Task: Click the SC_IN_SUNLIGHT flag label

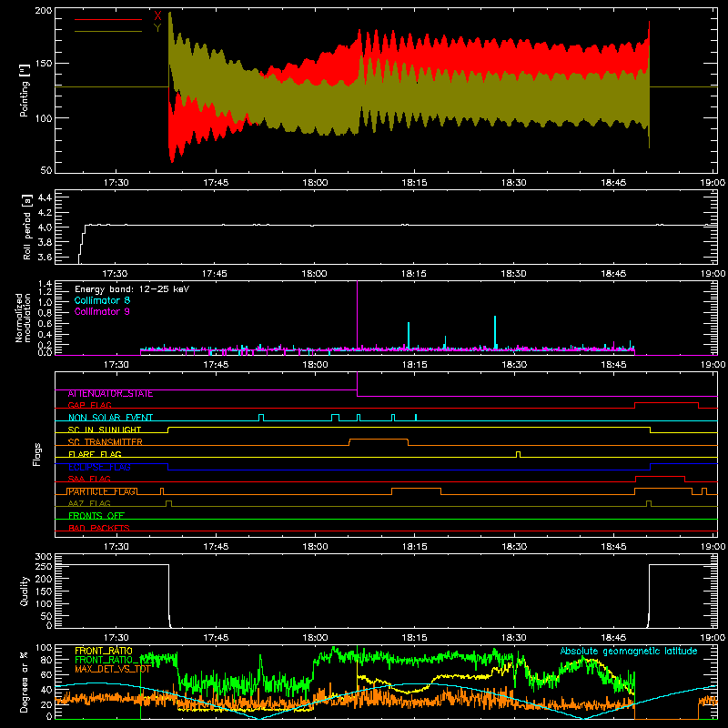Action: pyautogui.click(x=105, y=430)
